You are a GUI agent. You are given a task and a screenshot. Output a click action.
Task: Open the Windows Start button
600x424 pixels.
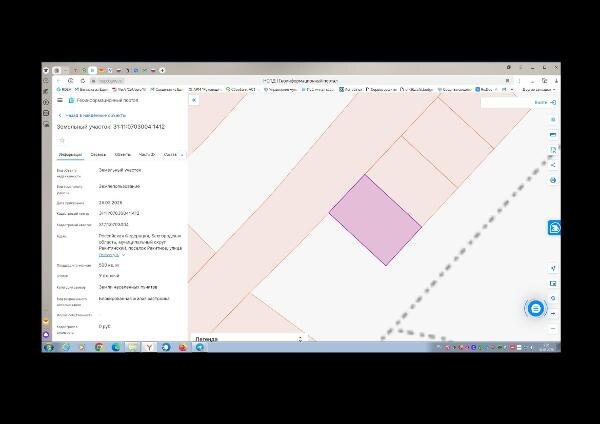pyautogui.click(x=49, y=347)
